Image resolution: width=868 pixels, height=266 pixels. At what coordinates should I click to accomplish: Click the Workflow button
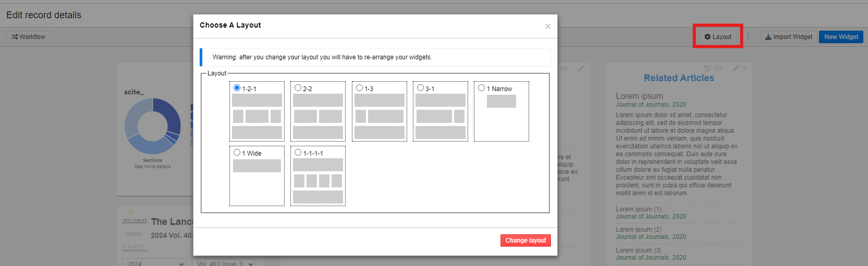coord(28,37)
